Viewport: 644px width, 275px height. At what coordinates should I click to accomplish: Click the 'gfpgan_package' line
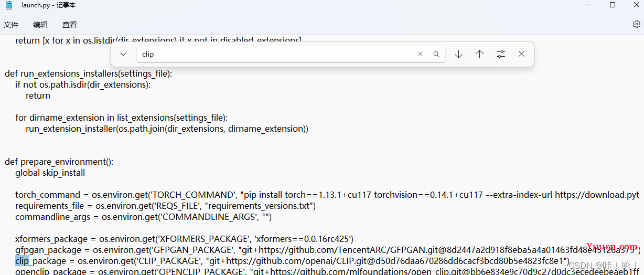coord(327,250)
